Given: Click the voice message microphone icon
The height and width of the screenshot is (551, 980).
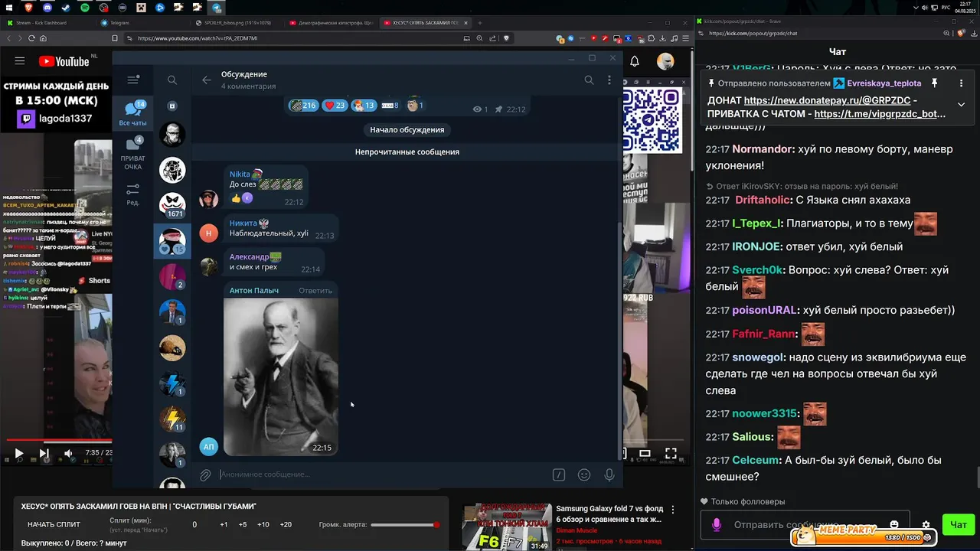Looking at the screenshot, I should (609, 475).
